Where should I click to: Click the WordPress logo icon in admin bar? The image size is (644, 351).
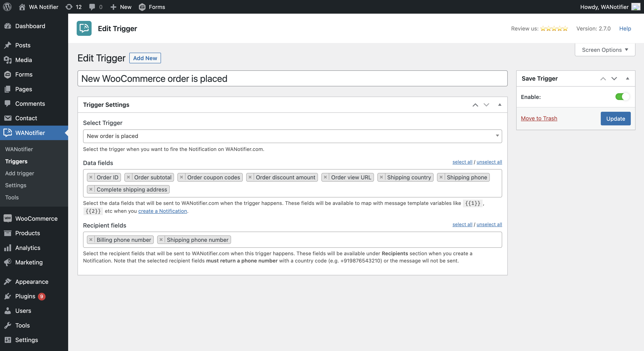(7, 7)
